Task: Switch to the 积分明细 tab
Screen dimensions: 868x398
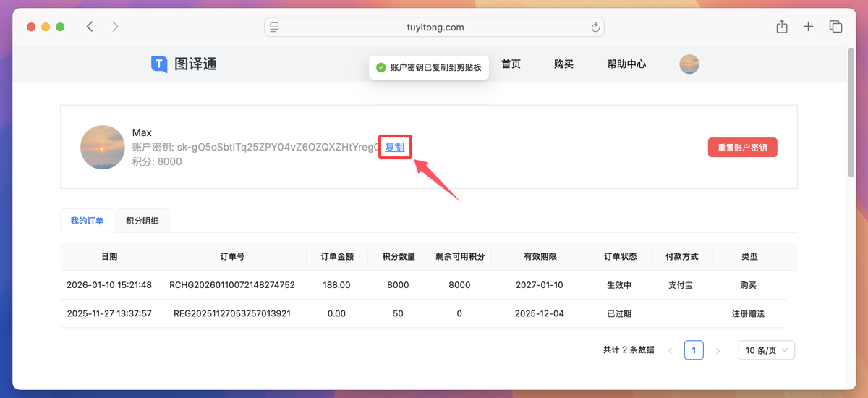Action: coord(142,221)
